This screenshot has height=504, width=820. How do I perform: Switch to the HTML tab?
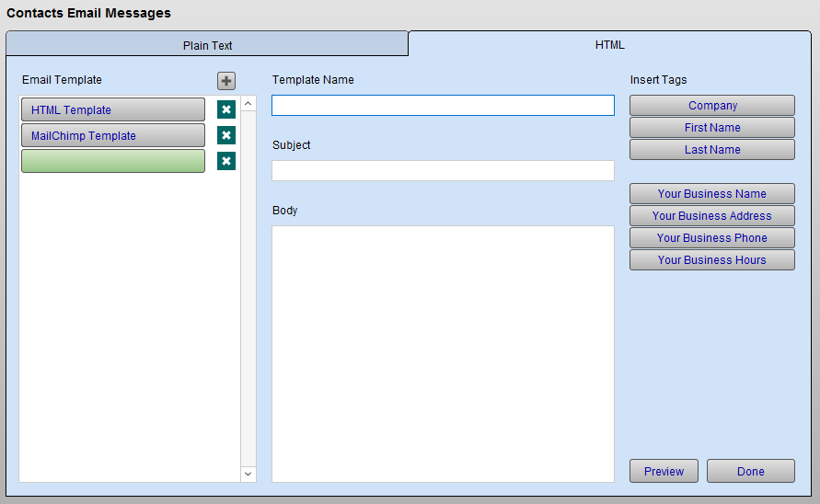609,44
